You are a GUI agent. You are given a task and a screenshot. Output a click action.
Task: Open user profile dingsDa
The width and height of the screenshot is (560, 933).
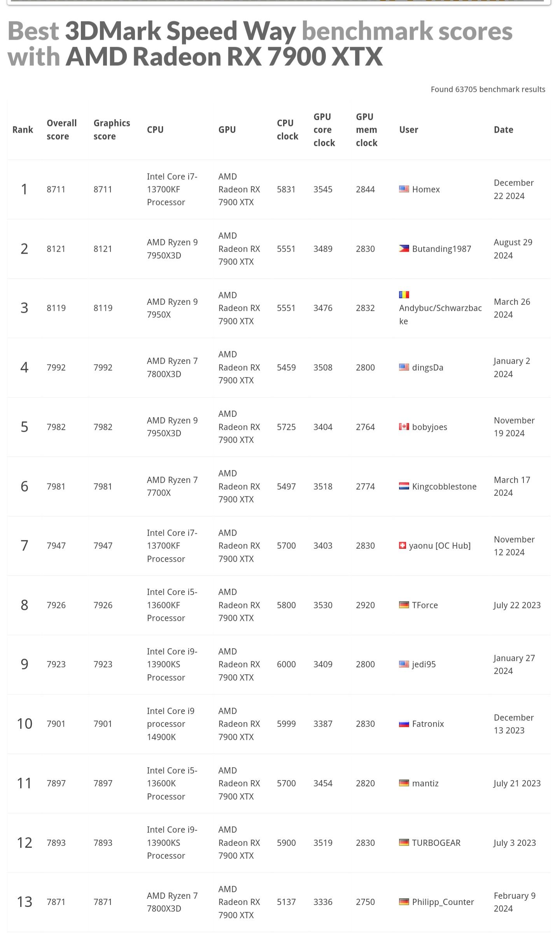(x=427, y=368)
